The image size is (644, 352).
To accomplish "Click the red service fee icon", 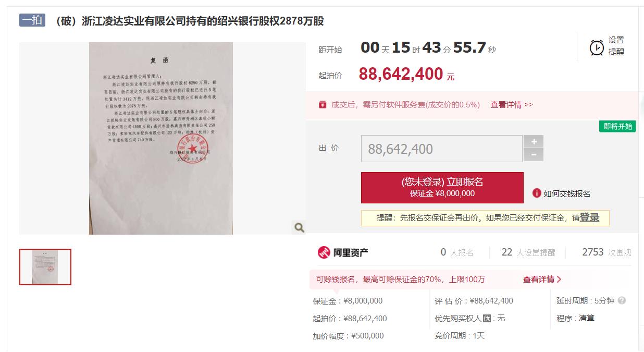I will [x=323, y=105].
